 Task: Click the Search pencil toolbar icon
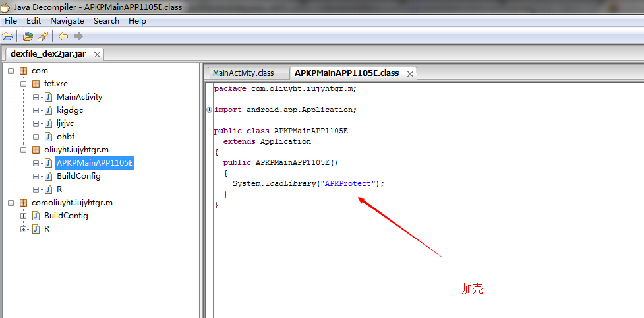[42, 36]
